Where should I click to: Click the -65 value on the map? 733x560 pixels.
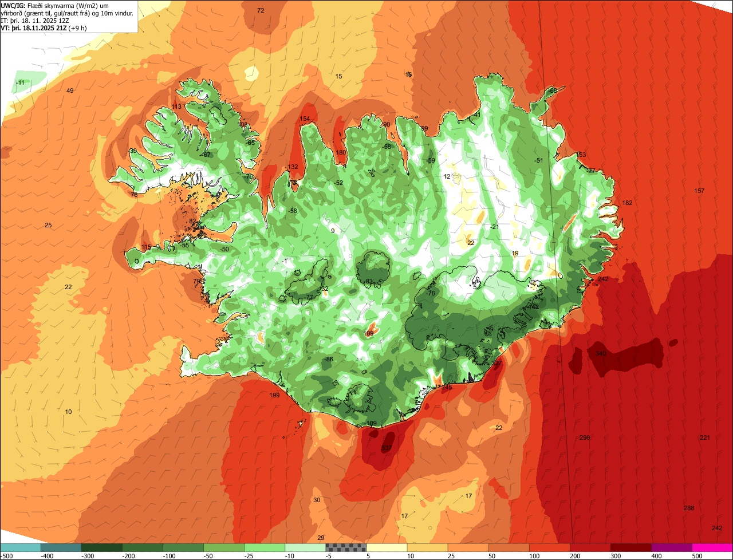coord(251,143)
